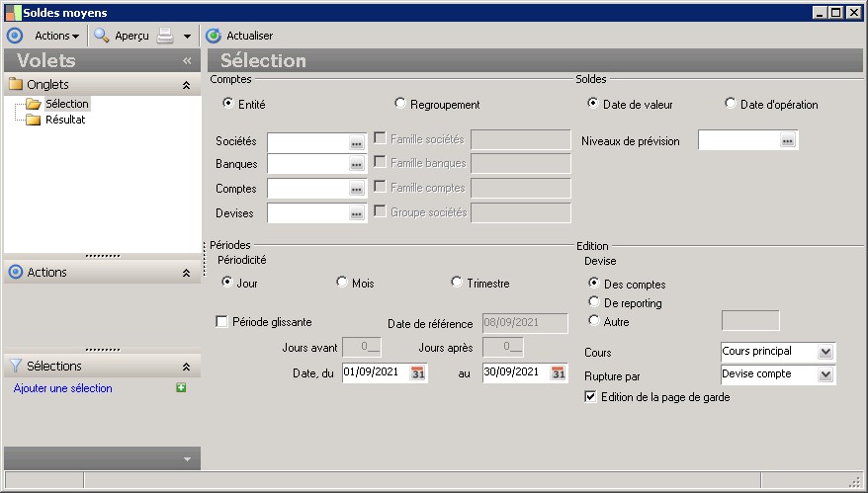Select Mois periodicity
Screen dimensions: 868x493
[x=341, y=282]
